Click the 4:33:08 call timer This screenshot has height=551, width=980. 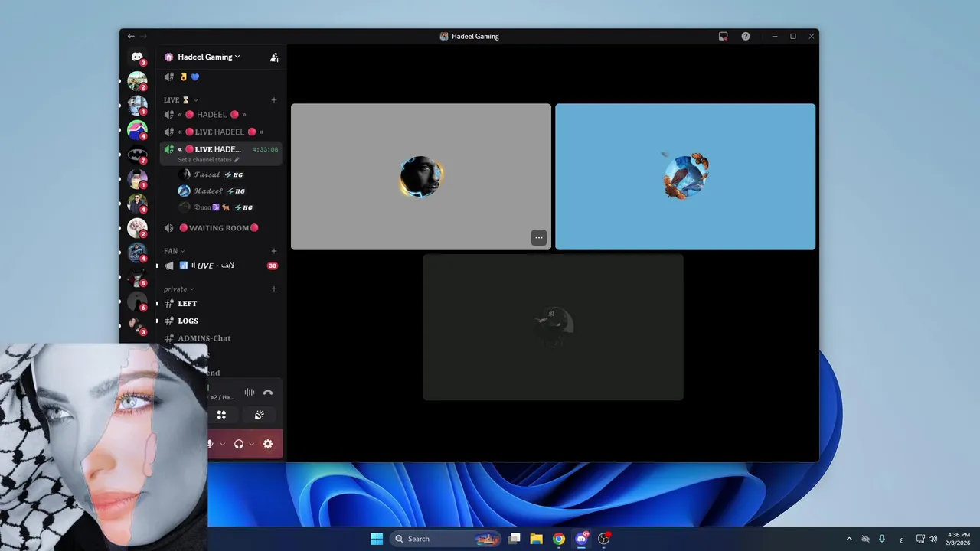tap(265, 150)
